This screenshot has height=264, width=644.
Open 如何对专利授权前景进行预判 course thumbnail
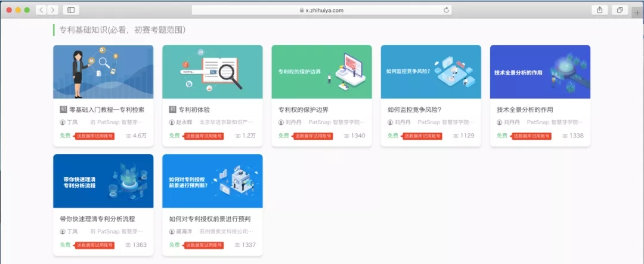pyautogui.click(x=212, y=181)
